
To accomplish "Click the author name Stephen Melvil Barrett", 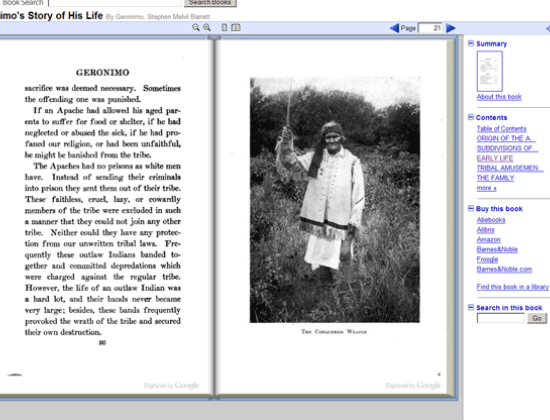I will coord(179,16).
